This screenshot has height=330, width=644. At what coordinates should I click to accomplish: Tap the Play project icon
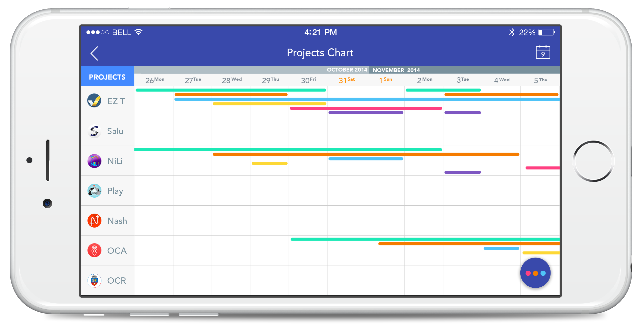pyautogui.click(x=94, y=191)
